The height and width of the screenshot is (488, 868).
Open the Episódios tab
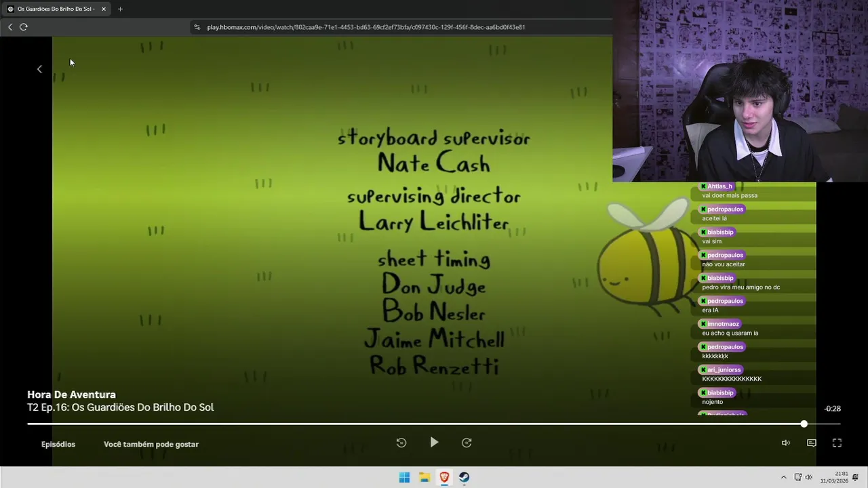coord(58,444)
